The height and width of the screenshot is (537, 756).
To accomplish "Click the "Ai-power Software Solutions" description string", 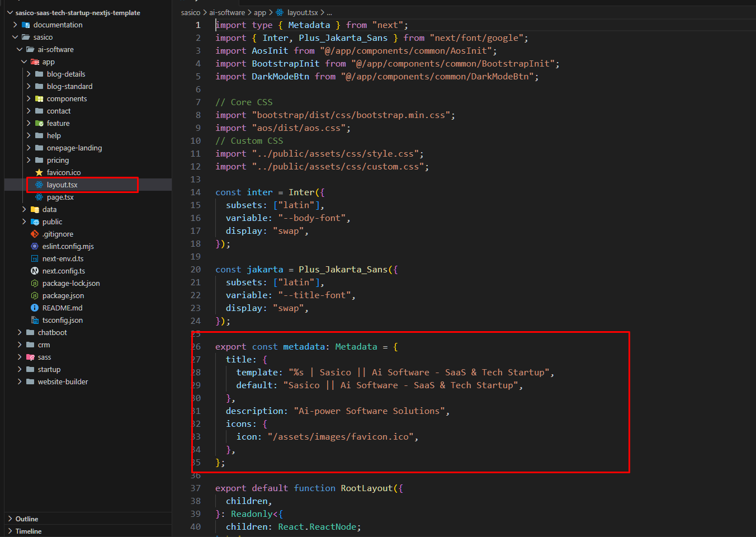I will pyautogui.click(x=369, y=411).
